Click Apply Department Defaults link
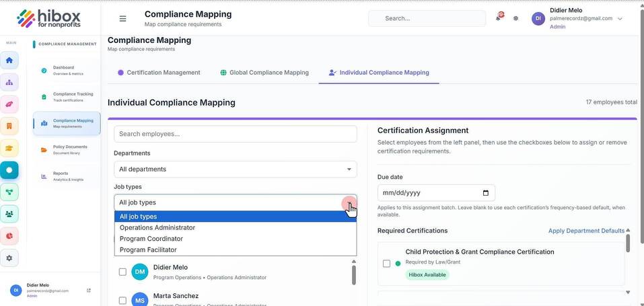The image size is (644, 306). 586,231
